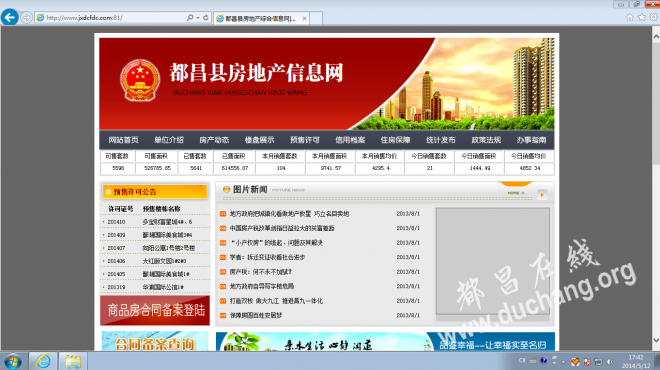660x370 pixels.
Task: Open Internet Explorer from the taskbar
Action: coord(43,361)
